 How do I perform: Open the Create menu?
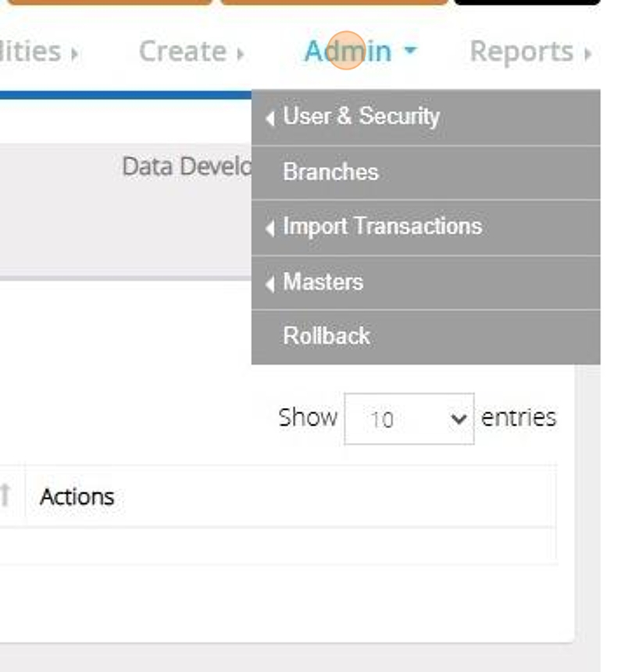183,52
